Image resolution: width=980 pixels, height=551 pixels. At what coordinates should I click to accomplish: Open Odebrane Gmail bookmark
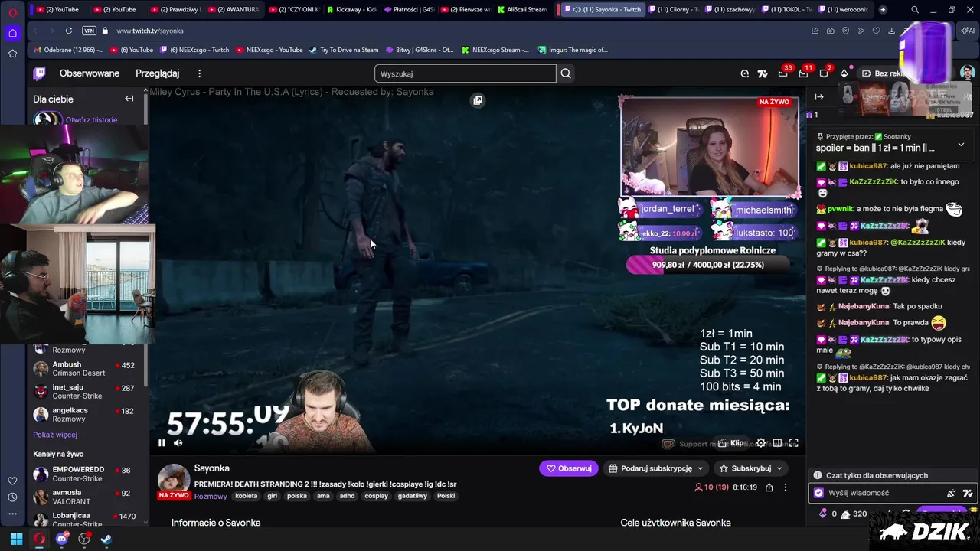point(68,50)
